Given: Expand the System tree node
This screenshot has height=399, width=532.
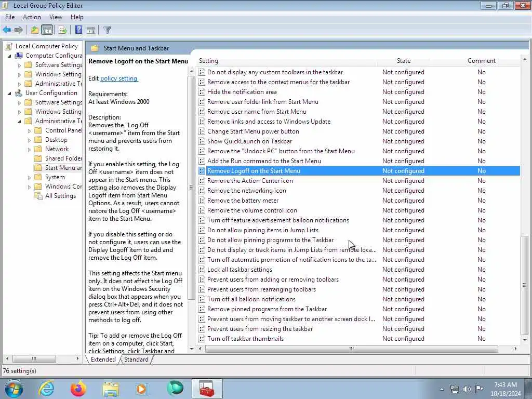Looking at the screenshot, I should (30, 178).
